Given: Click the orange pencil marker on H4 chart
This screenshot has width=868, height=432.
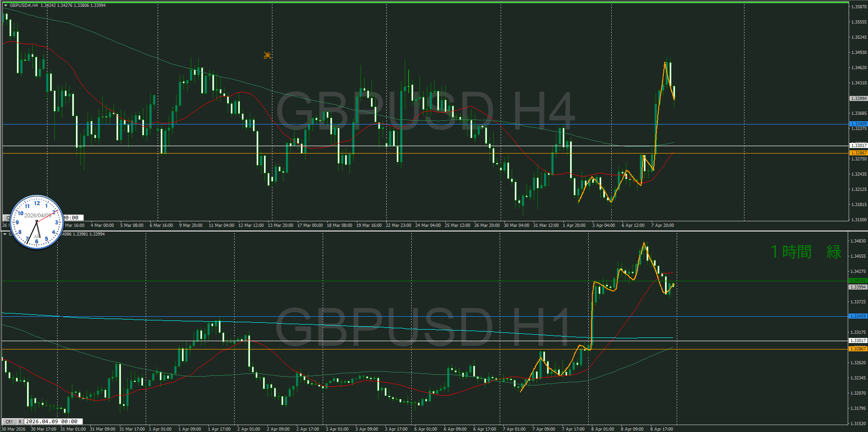Looking at the screenshot, I should click(267, 55).
